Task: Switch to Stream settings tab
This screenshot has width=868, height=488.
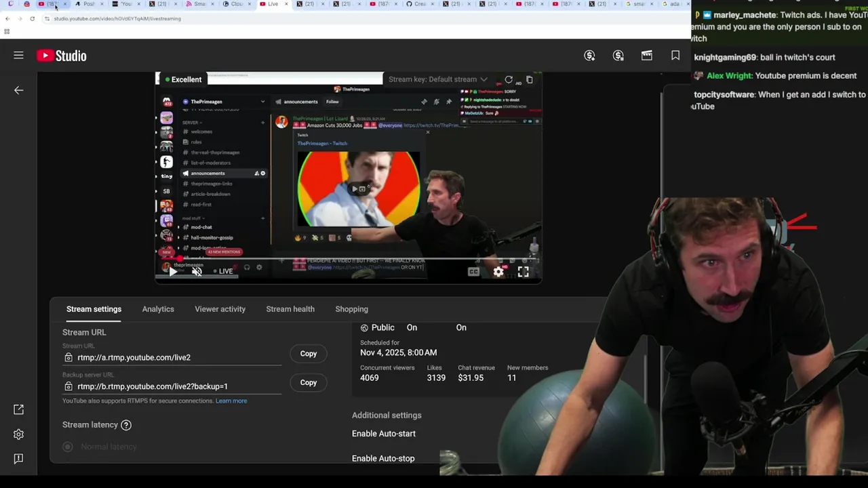Action: coord(94,309)
